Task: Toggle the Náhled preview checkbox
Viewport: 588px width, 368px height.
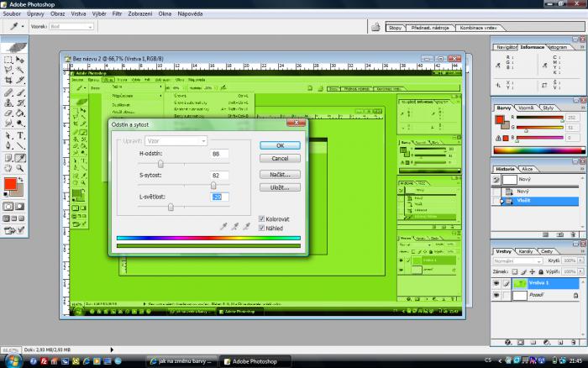Action: coord(262,227)
